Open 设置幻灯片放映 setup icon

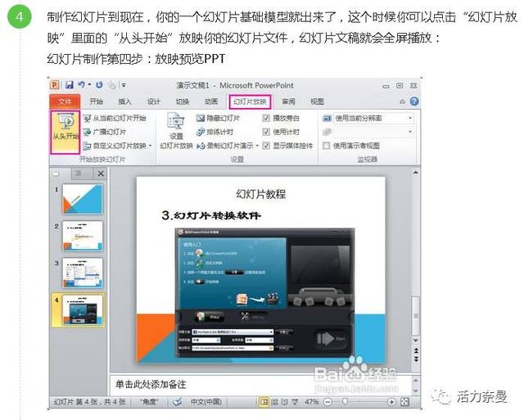pos(177,131)
